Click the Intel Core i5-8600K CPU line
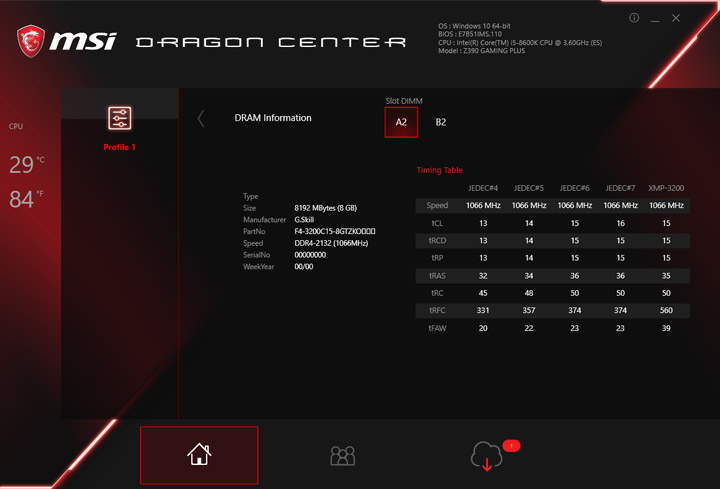The height and width of the screenshot is (489, 720). point(520,42)
